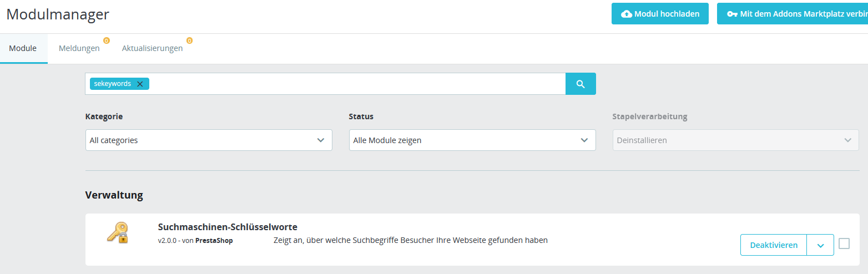Click the cloud upload icon

point(627,14)
